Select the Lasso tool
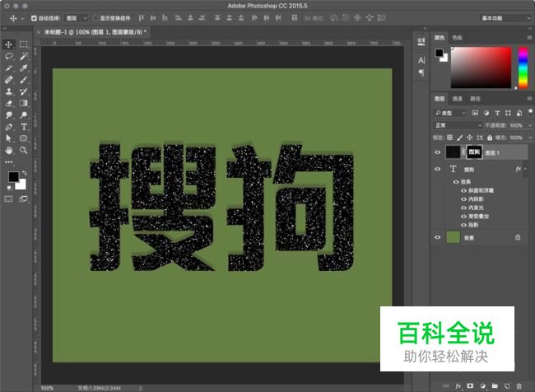This screenshot has width=535, height=392. (8, 56)
